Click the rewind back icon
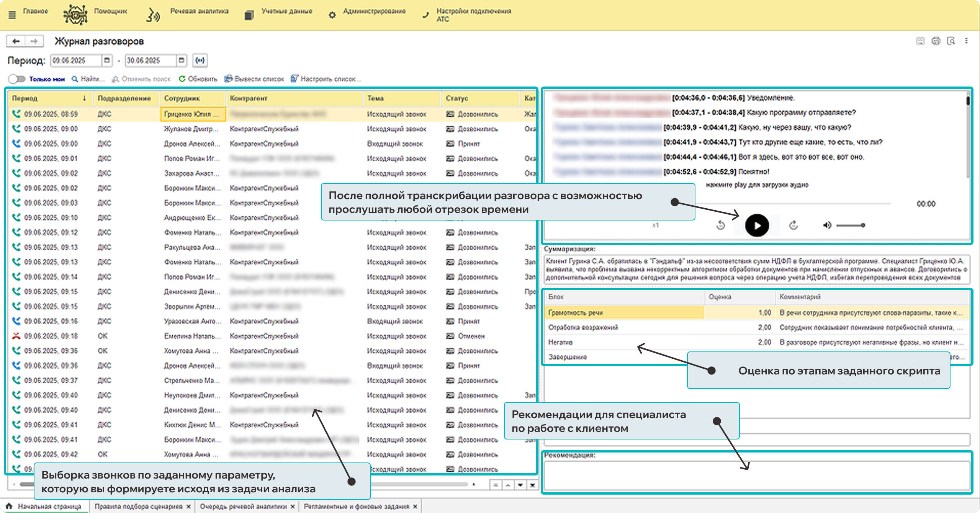 [x=721, y=225]
